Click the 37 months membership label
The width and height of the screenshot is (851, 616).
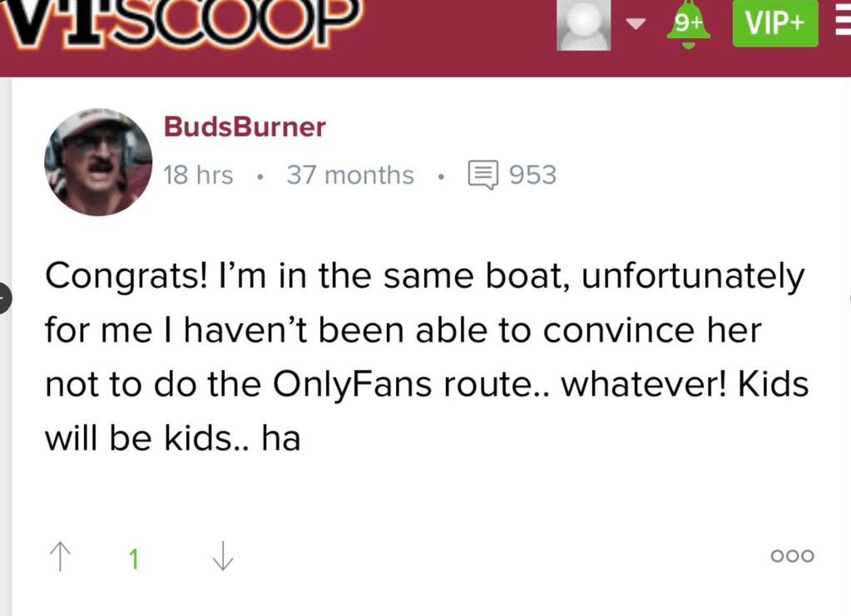point(349,175)
